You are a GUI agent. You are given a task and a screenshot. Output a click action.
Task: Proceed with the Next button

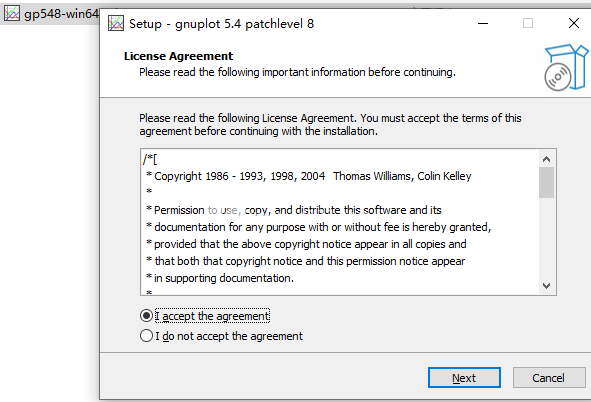click(464, 378)
